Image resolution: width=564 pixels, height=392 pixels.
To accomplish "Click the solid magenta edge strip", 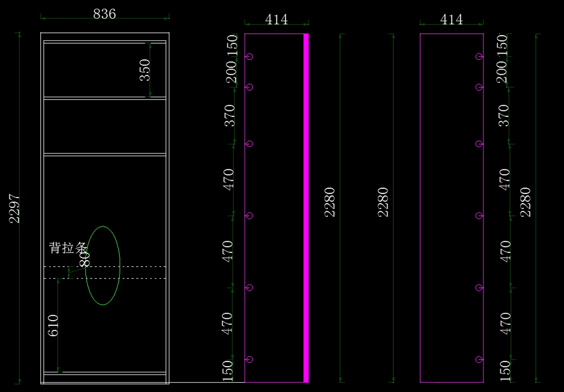I will point(306,208).
